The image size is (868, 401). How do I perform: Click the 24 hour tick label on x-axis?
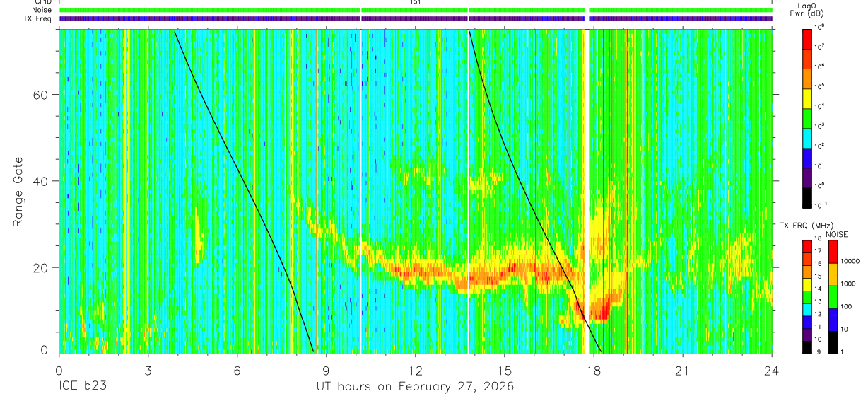tap(772, 371)
